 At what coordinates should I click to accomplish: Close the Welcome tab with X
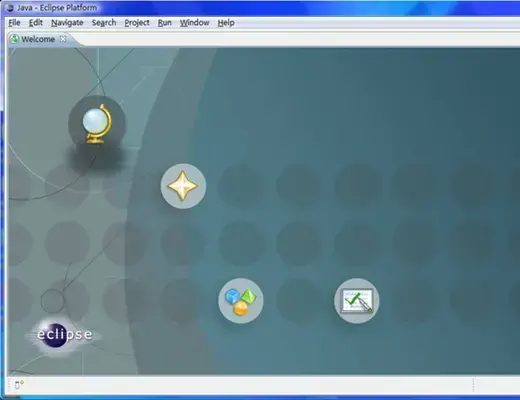[x=63, y=39]
